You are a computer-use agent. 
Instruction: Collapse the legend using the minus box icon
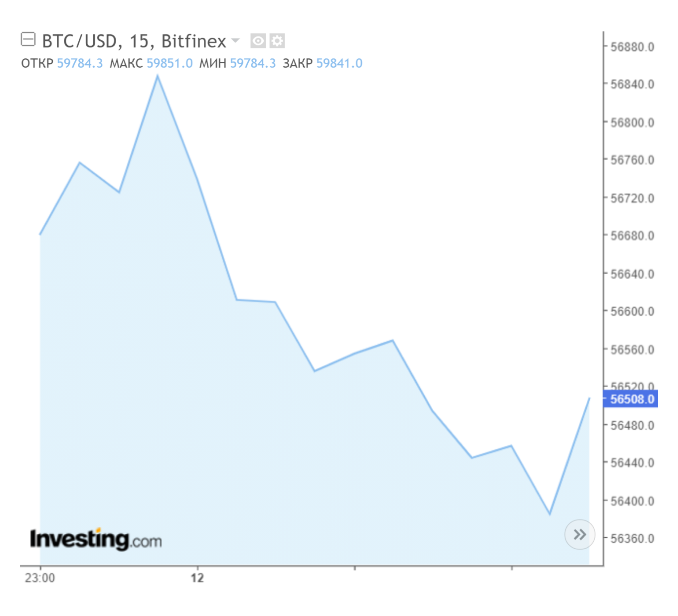click(x=28, y=39)
